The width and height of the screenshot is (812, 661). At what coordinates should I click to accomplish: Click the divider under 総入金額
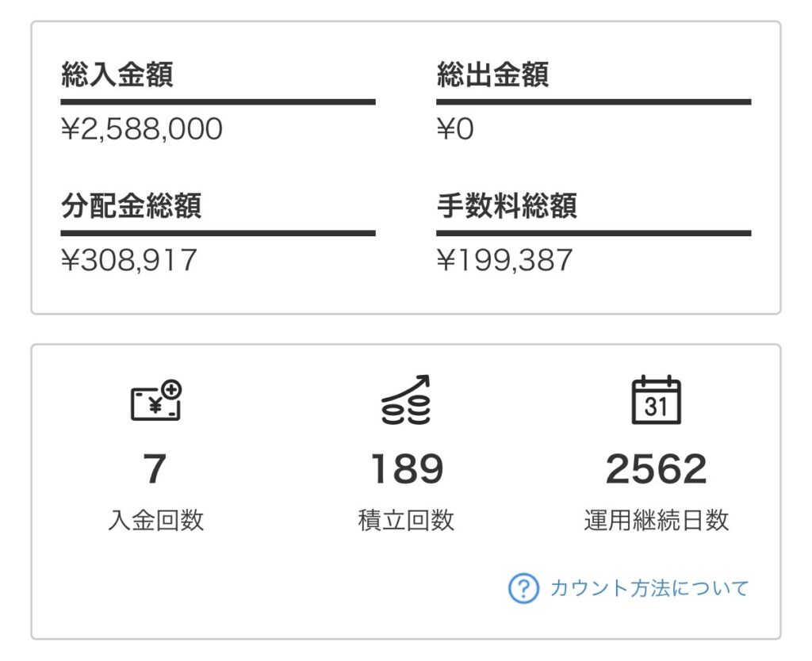218,102
